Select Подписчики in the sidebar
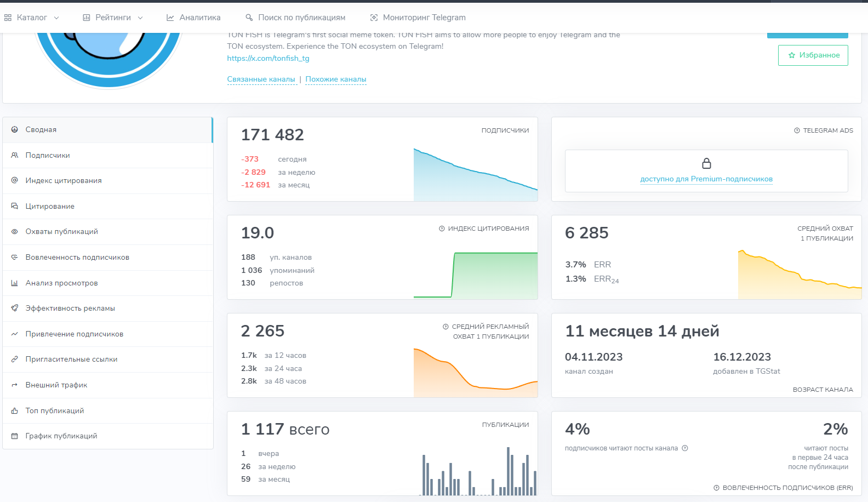Viewport: 868px width, 502px height. (48, 155)
